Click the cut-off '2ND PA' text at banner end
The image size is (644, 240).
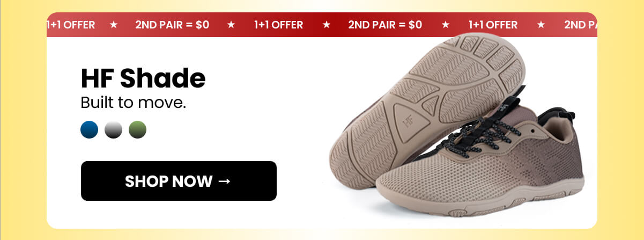581,25
